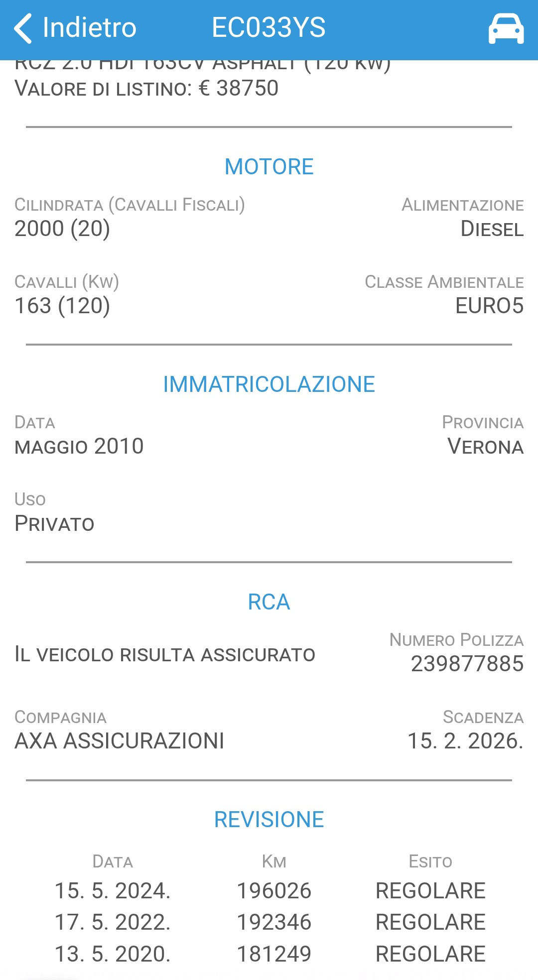The height and width of the screenshot is (980, 538).
Task: Tap the Verona province value
Action: point(485,447)
